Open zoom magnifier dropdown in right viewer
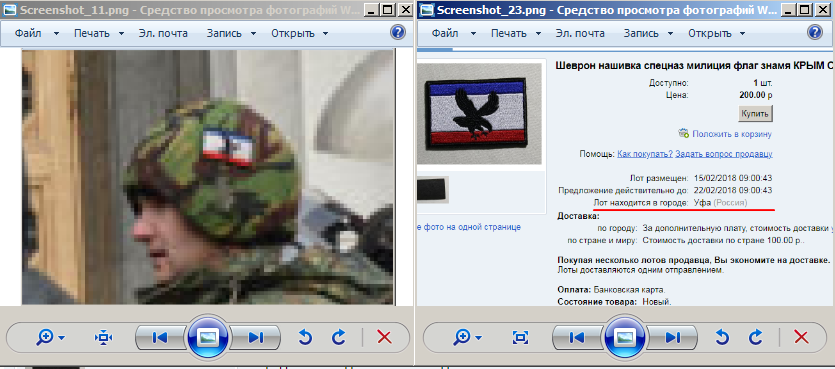Image resolution: width=835 pixels, height=369 pixels. 468,338
